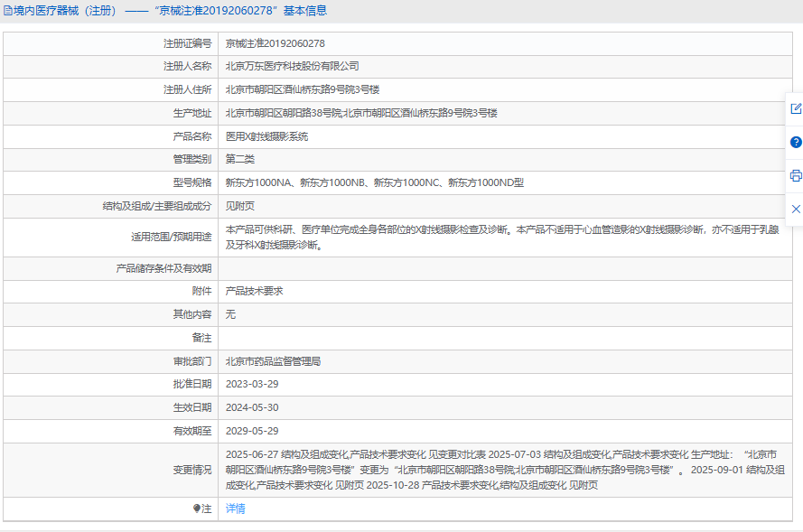Screen dimensions: 803x532
Task: Click the 备注 label
Action: pyautogui.click(x=201, y=338)
